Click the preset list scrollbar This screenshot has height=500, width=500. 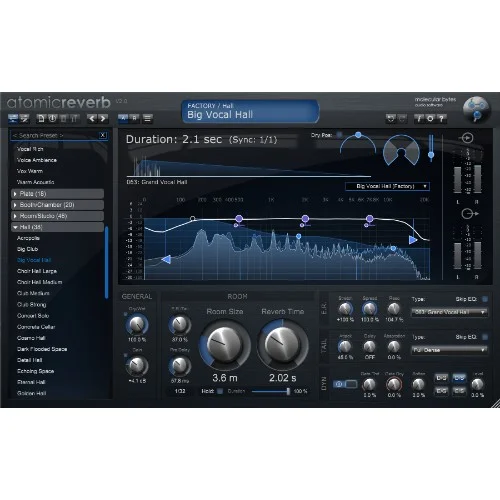click(107, 262)
